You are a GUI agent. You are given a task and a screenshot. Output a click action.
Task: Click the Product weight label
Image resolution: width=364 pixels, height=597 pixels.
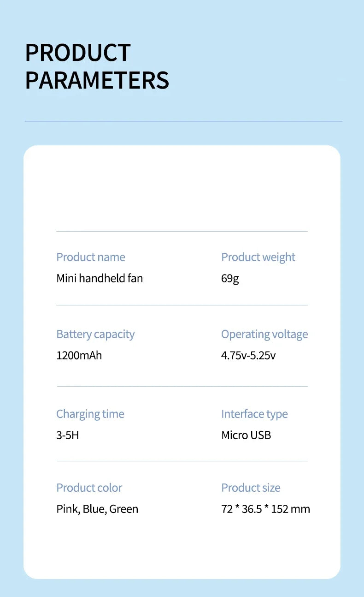point(258,257)
